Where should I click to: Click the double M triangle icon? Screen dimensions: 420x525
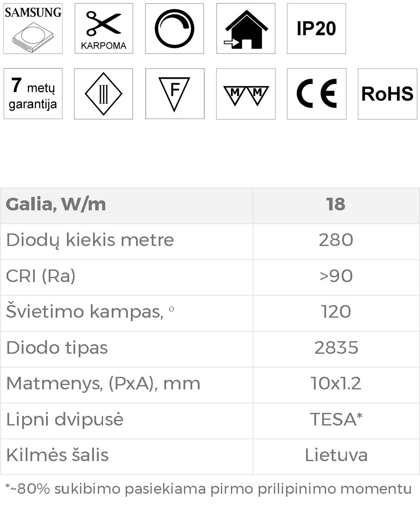point(246,93)
